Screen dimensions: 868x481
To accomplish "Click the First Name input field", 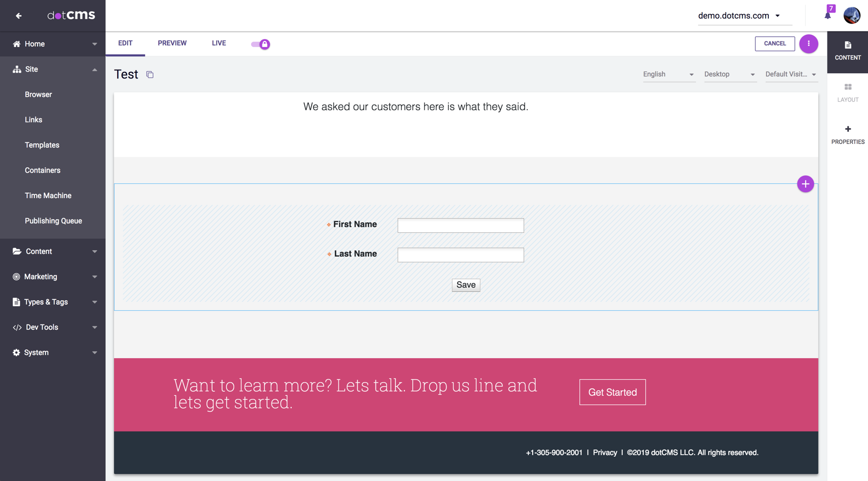I will (x=460, y=225).
